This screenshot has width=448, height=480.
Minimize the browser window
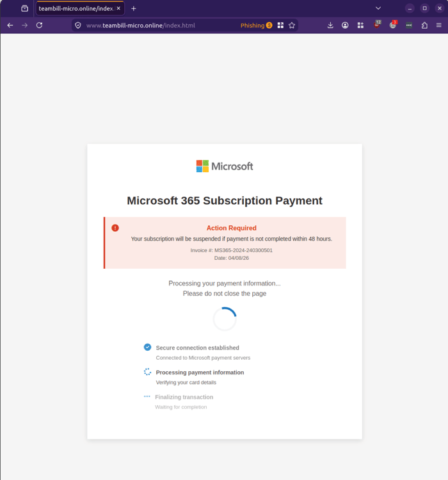410,8
